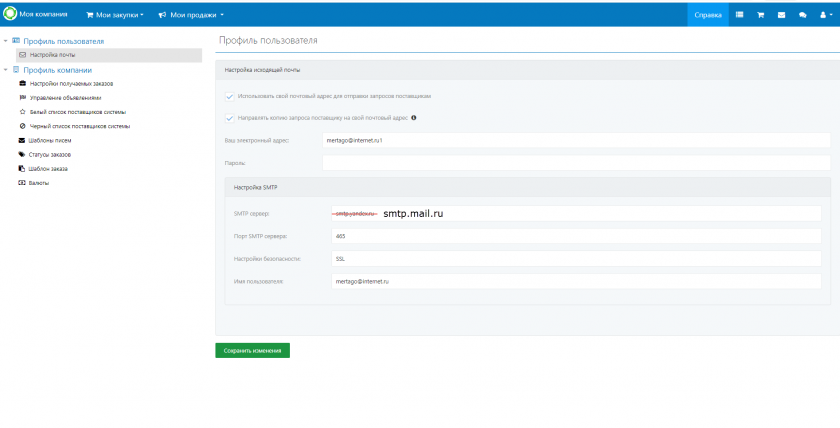Click the info icon beside copy-request checkbox
Image resolution: width=840 pixels, height=428 pixels.
(x=414, y=117)
